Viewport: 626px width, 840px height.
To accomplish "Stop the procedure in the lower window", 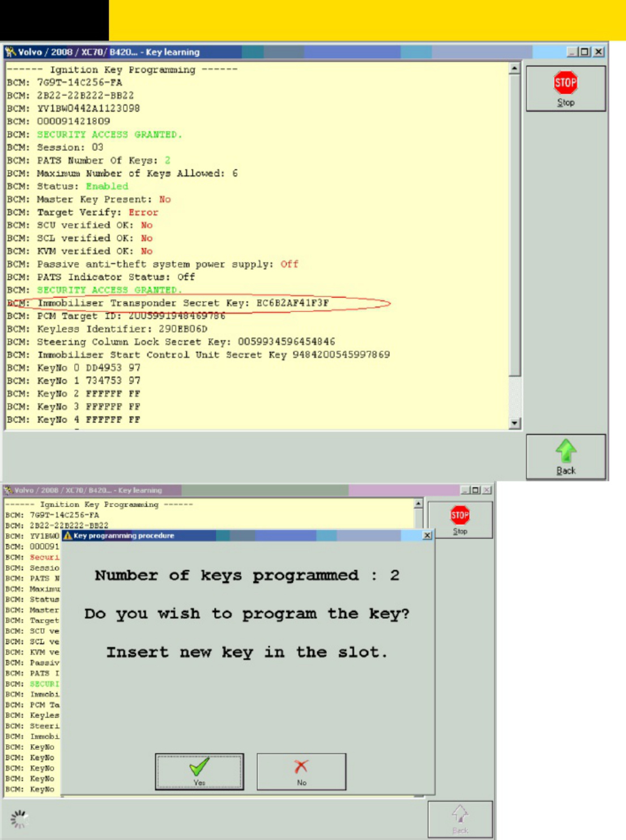I will coord(460,520).
